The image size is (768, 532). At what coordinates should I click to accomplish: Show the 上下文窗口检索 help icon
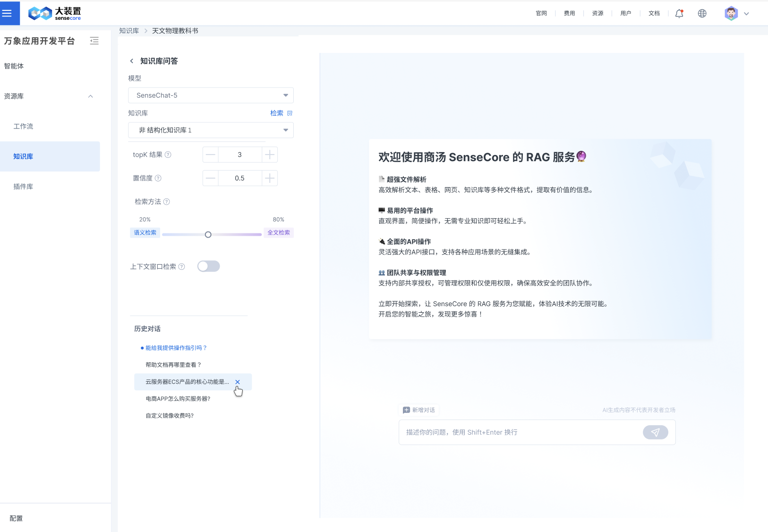pos(182,266)
